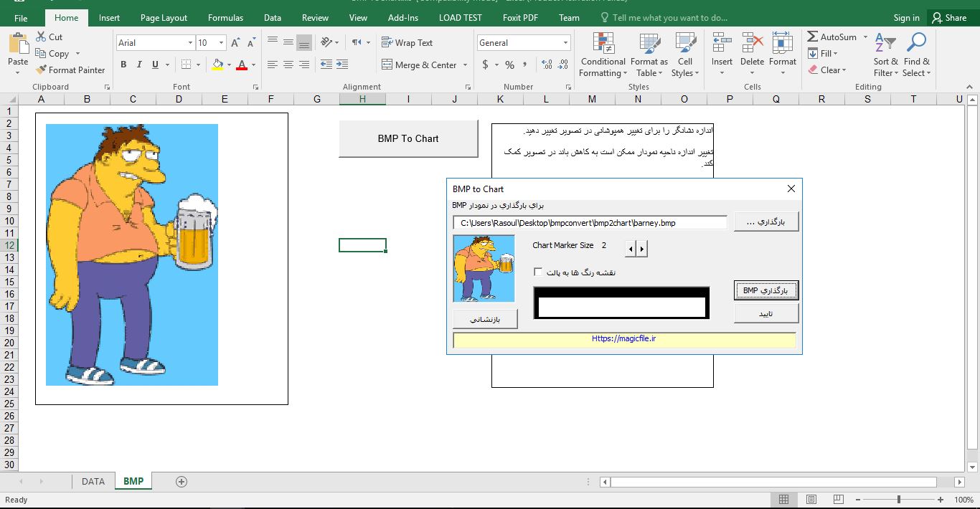
Task: Apply Accounting dollar number format
Action: pos(486,65)
